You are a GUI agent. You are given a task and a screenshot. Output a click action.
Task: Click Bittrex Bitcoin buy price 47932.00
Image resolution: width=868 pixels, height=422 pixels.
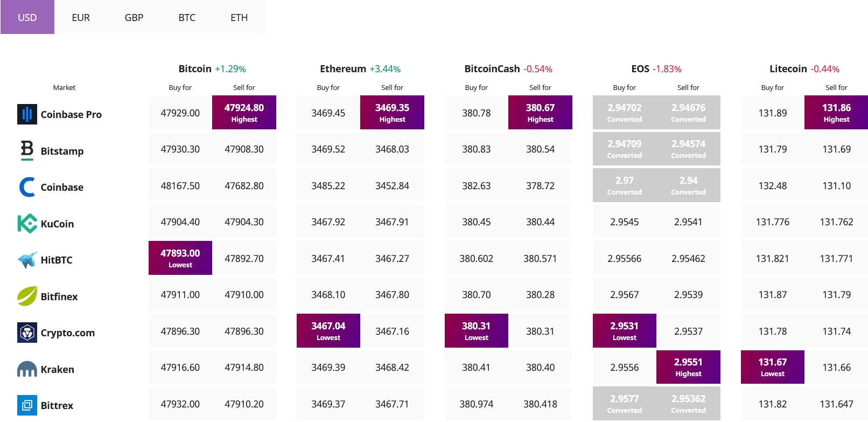180,404
